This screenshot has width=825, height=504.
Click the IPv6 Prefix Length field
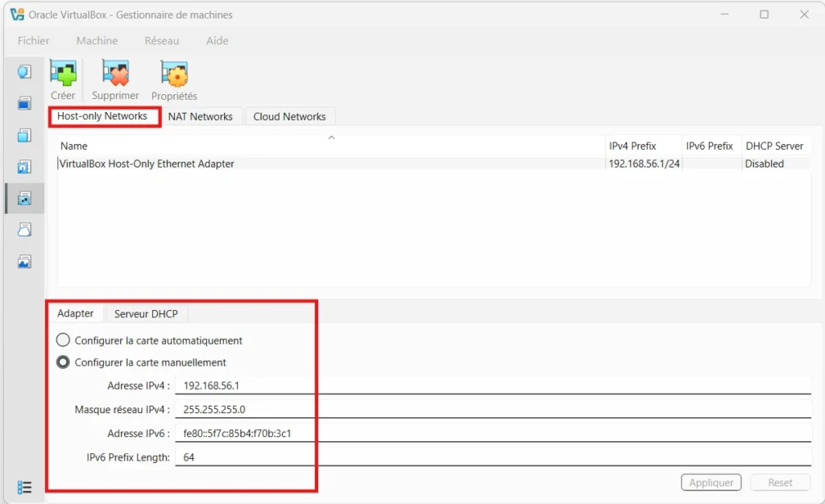[x=493, y=457]
